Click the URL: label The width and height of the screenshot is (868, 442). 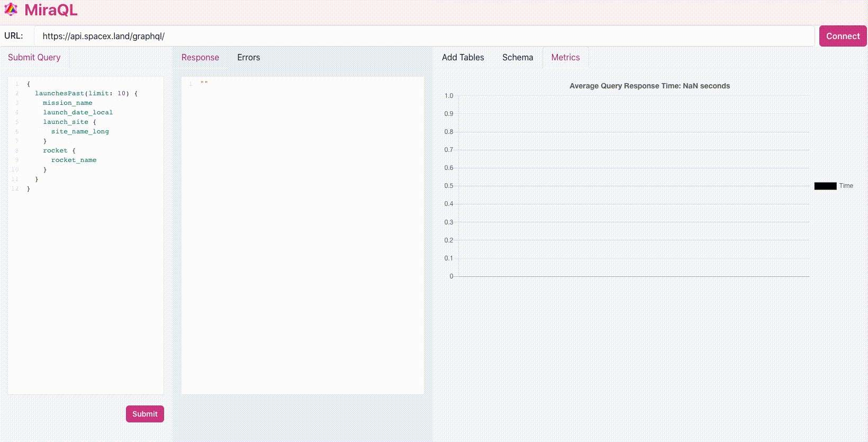point(14,36)
